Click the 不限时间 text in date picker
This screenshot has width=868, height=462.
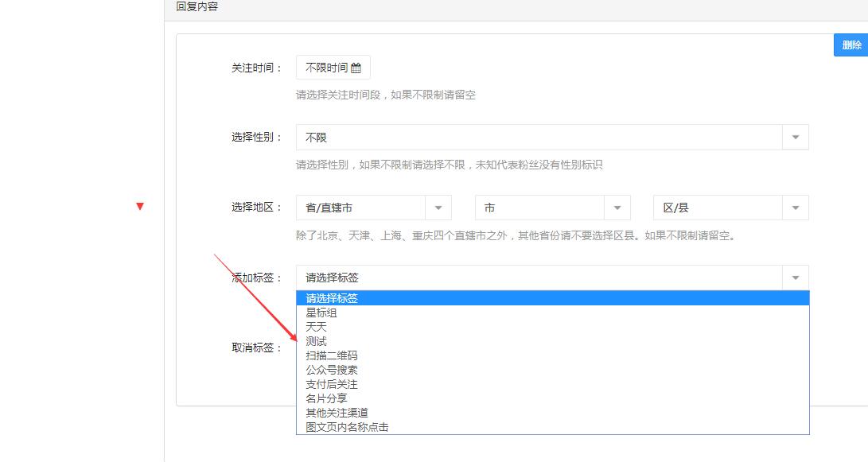click(x=326, y=68)
